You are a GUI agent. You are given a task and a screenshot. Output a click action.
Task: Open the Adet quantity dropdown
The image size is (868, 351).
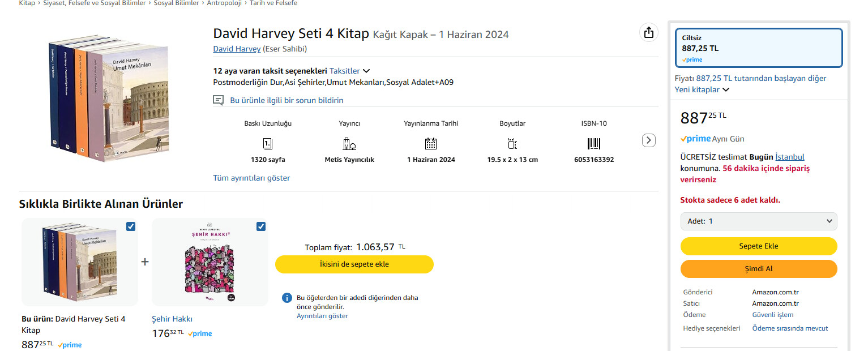tap(759, 221)
